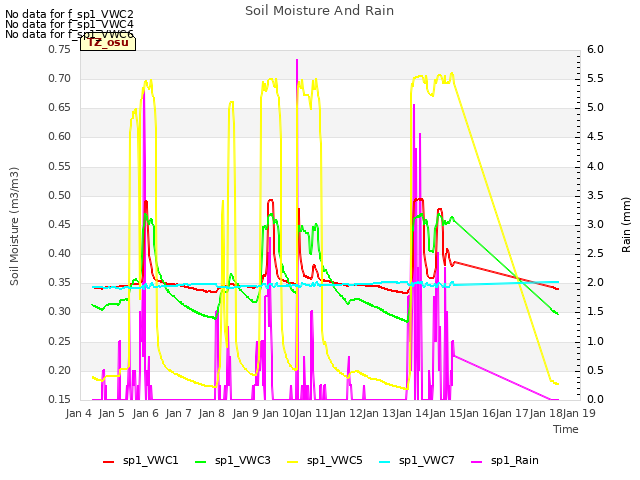
Task: Click the 5.5 right axis value
Action: pos(595,78)
